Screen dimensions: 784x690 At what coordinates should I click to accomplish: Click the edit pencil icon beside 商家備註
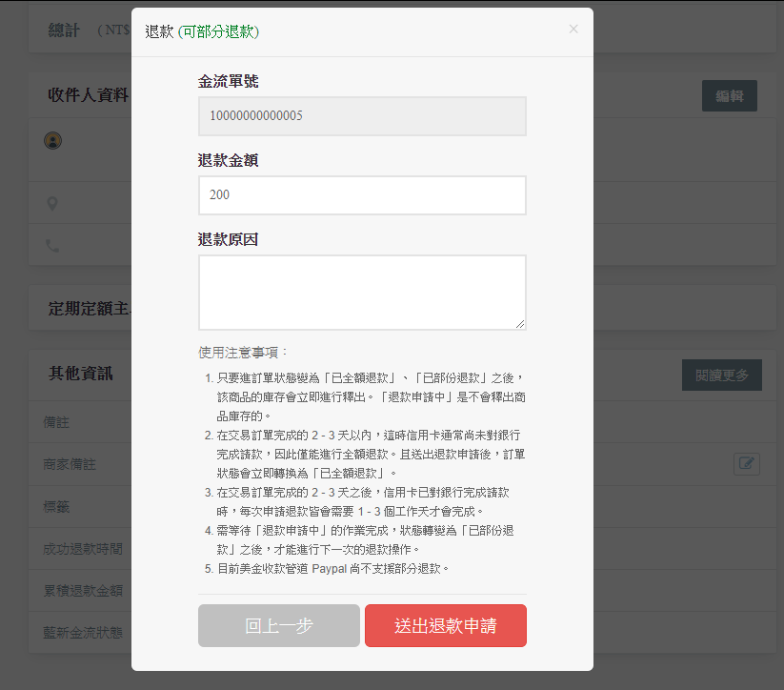(747, 464)
